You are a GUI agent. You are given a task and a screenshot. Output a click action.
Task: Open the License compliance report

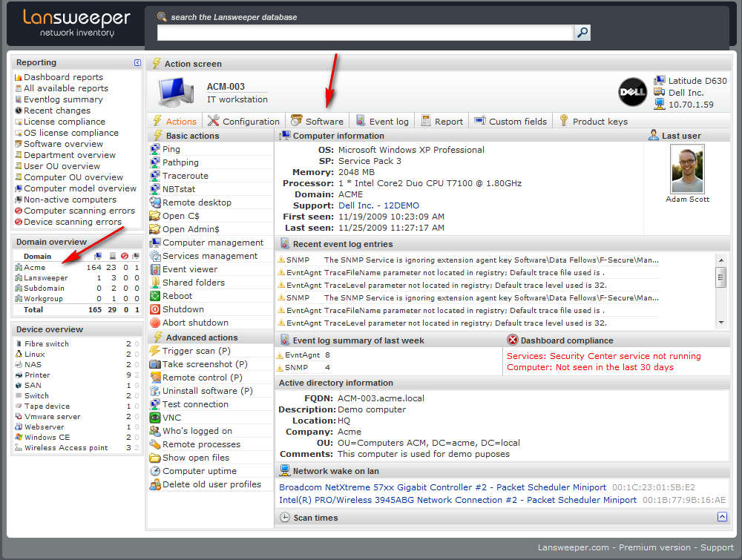coord(65,122)
